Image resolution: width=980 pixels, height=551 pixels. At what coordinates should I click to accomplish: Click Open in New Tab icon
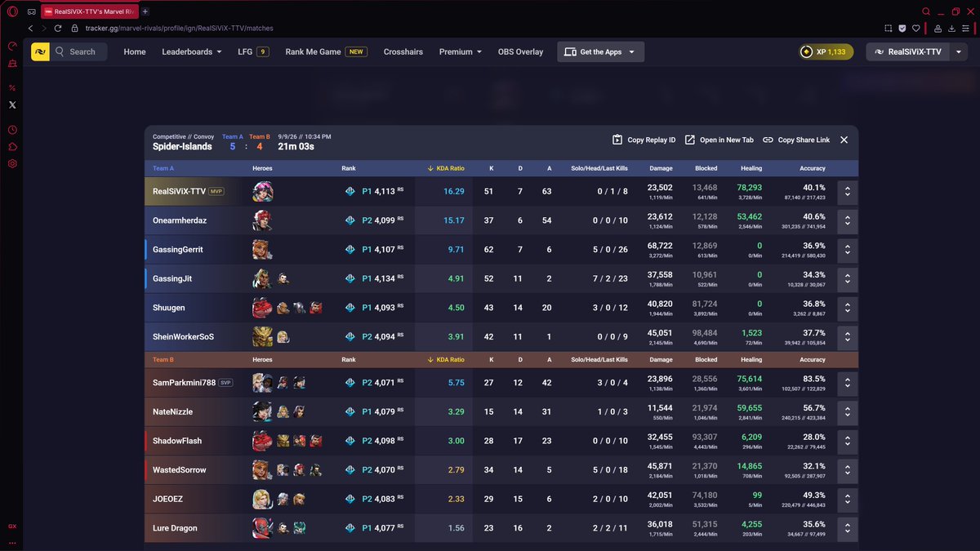690,140
